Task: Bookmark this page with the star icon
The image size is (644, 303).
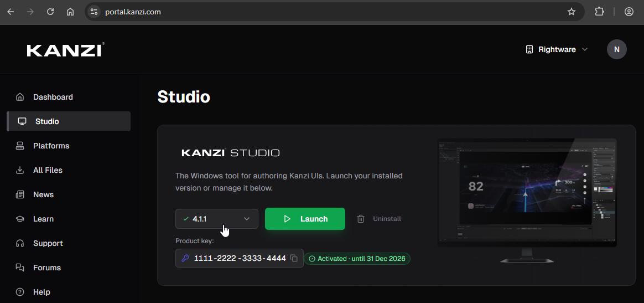Action: [572, 12]
